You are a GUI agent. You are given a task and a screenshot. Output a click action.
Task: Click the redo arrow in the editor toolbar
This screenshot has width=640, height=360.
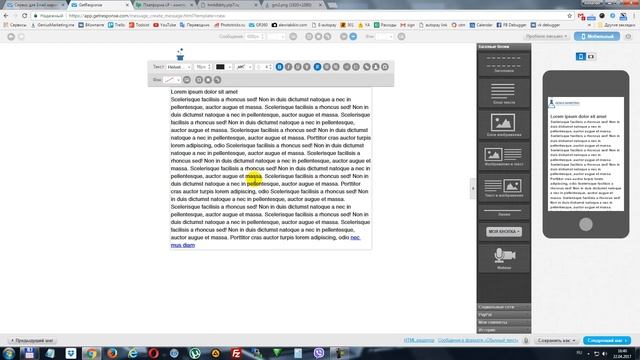pyautogui.click(x=22, y=37)
